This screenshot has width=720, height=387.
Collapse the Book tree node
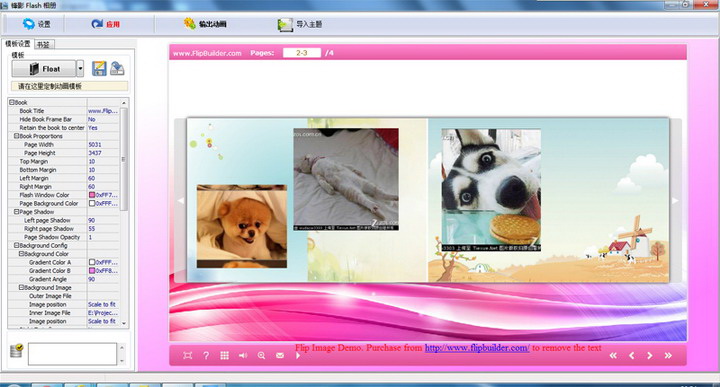pyautogui.click(x=12, y=102)
